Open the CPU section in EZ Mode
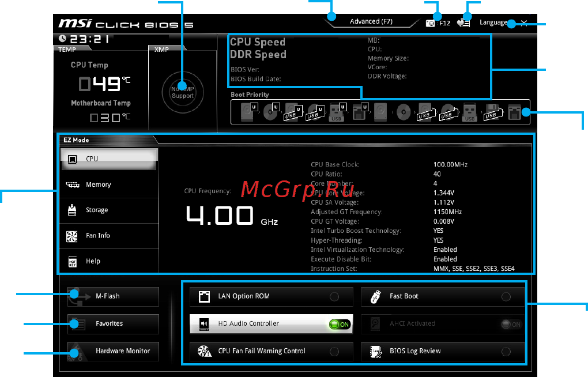 (109, 159)
